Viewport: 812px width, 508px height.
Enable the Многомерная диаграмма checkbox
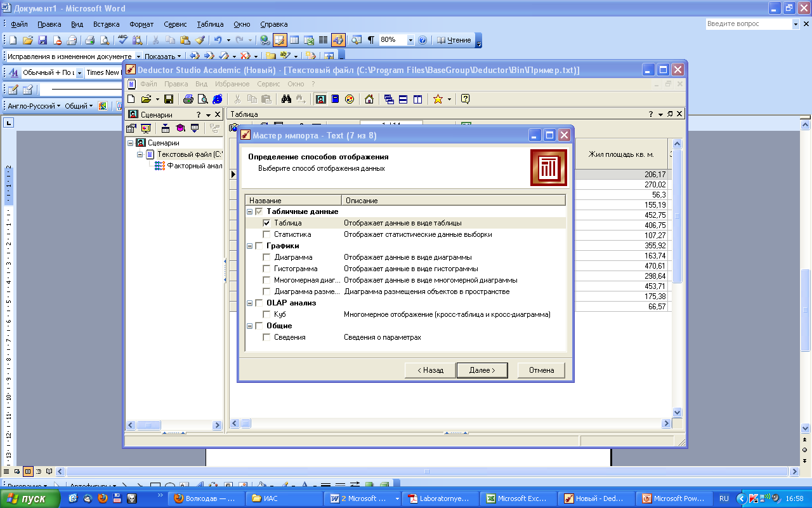click(x=266, y=280)
